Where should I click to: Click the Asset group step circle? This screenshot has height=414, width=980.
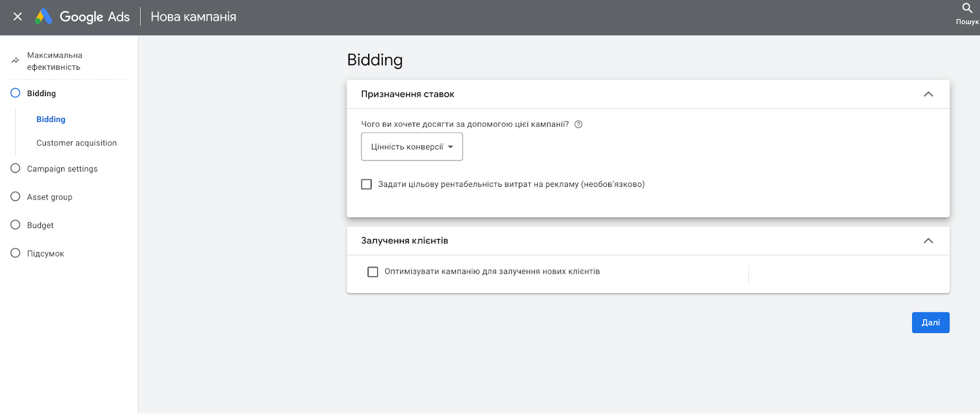15,197
